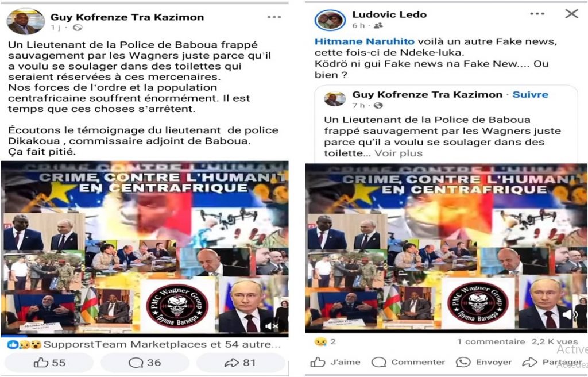588x377 pixels.
Task: Toggle sound on the right video
Action: [x=570, y=315]
